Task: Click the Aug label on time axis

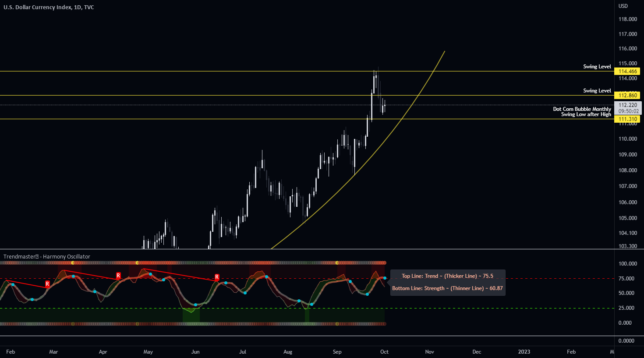Action: click(x=288, y=352)
